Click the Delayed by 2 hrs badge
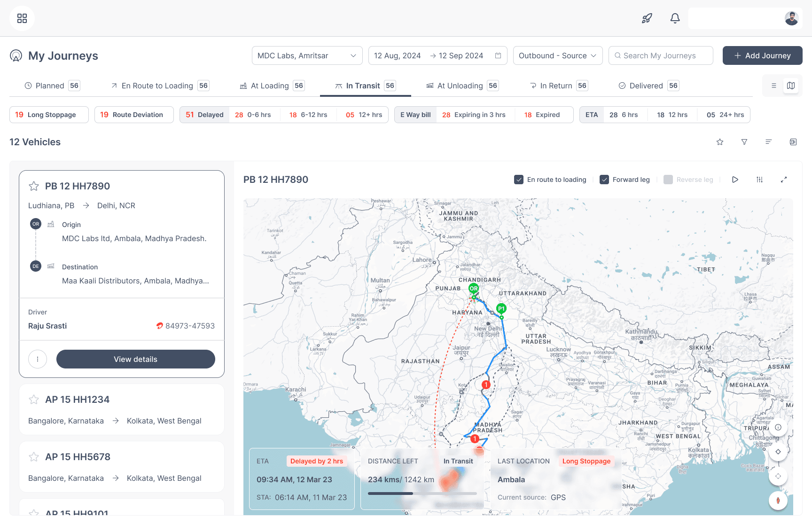This screenshot has width=812, height=525. pyautogui.click(x=317, y=461)
